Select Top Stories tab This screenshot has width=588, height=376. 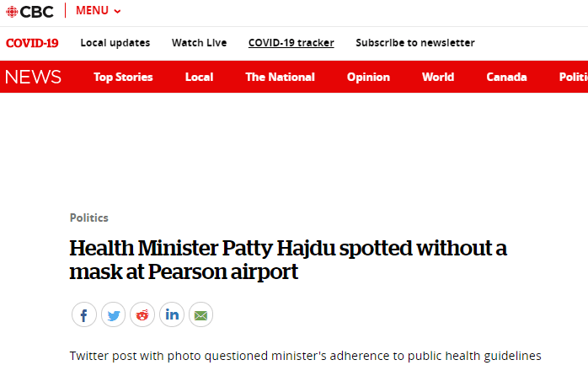point(123,77)
